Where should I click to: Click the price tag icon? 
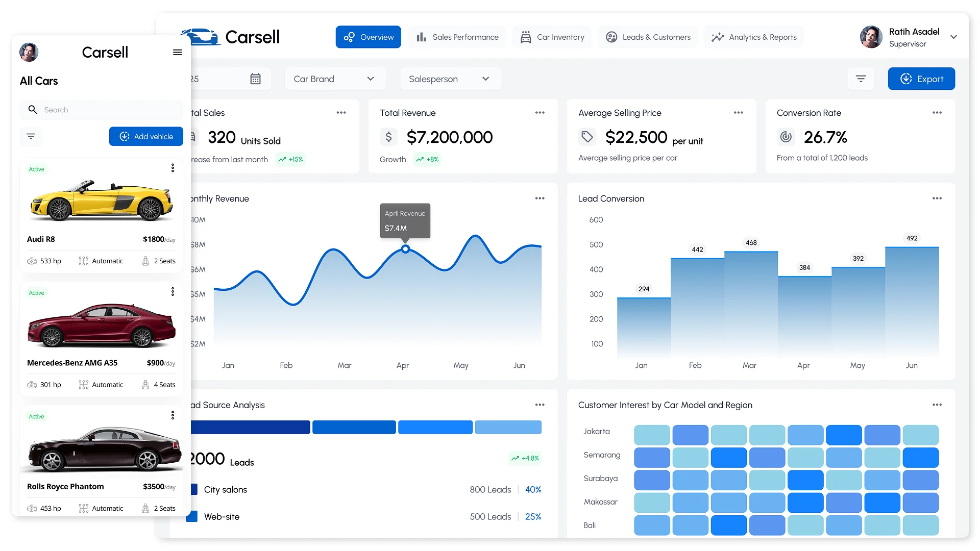pos(587,137)
